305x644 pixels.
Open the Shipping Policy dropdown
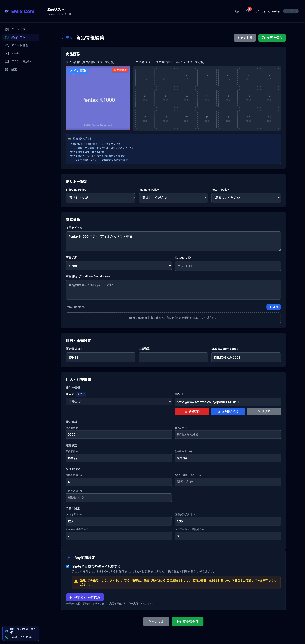pyautogui.click(x=100, y=198)
